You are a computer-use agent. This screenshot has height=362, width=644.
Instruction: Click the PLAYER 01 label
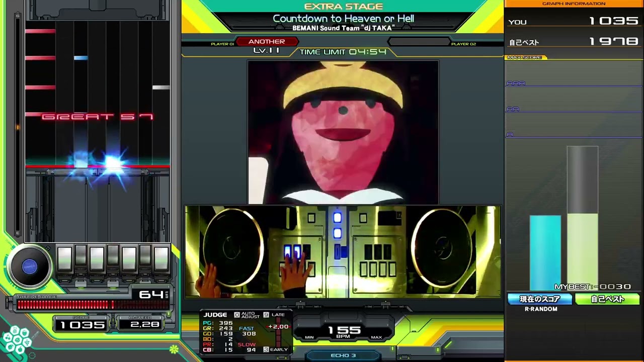tap(222, 44)
